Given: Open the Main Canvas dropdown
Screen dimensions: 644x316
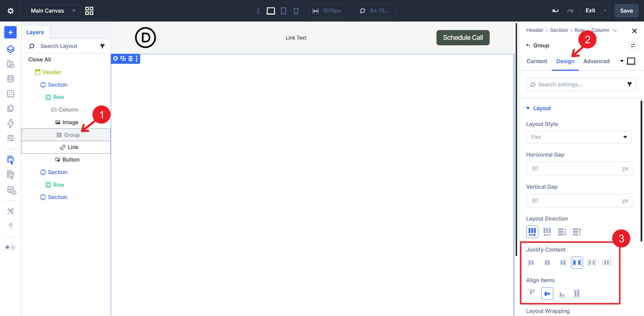Looking at the screenshot, I should click(x=53, y=11).
